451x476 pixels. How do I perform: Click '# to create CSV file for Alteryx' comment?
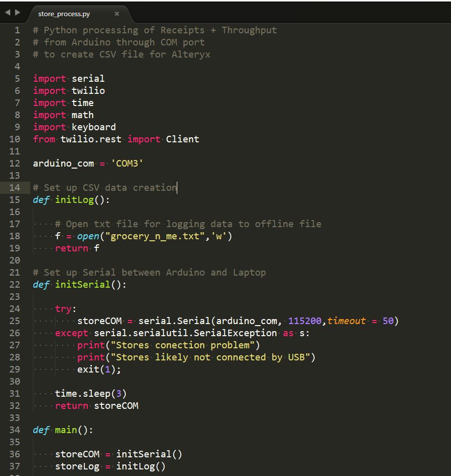(x=122, y=55)
